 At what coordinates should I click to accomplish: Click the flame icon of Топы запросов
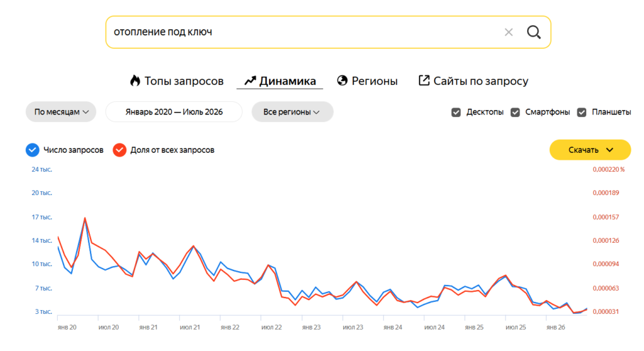pyautogui.click(x=135, y=81)
